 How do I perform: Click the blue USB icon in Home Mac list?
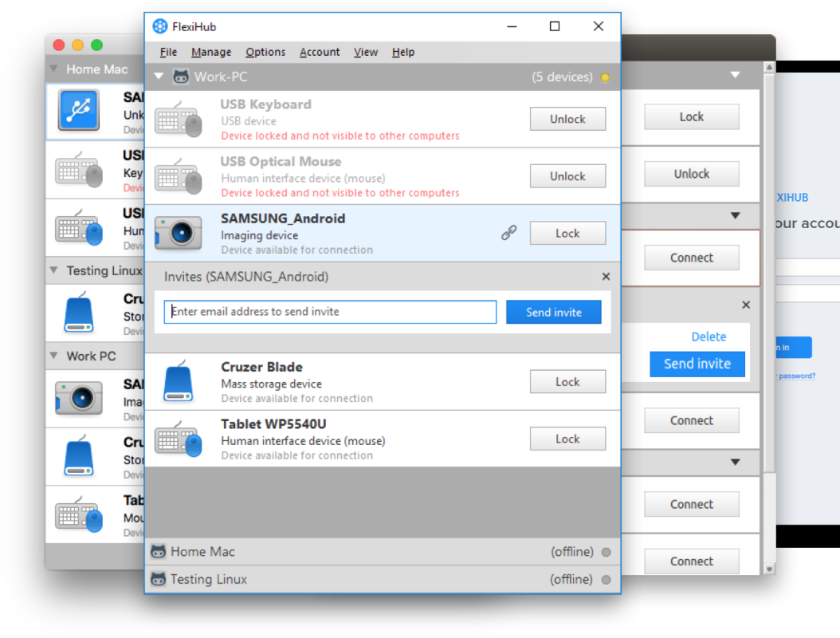coord(78,110)
